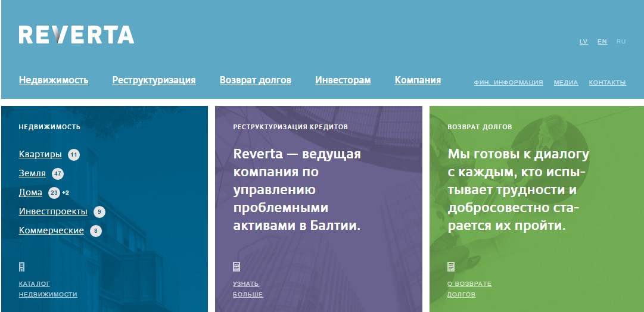The image size is (644, 312).
Task: Click the document icon above Узнать больше
Action: click(237, 267)
